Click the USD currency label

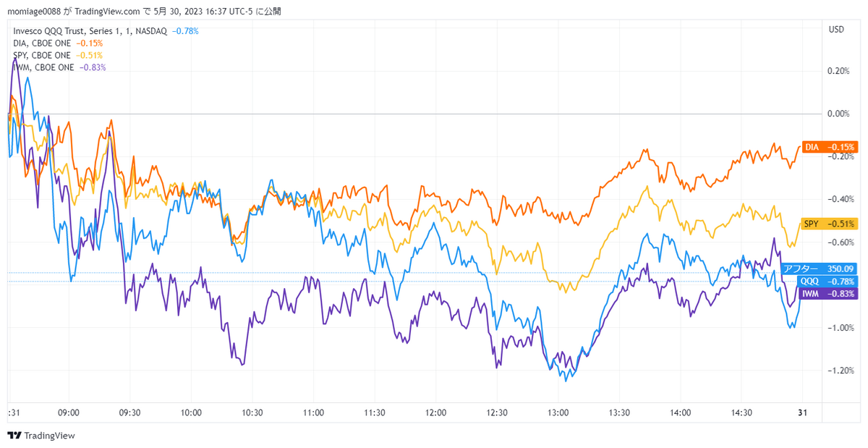(x=836, y=30)
